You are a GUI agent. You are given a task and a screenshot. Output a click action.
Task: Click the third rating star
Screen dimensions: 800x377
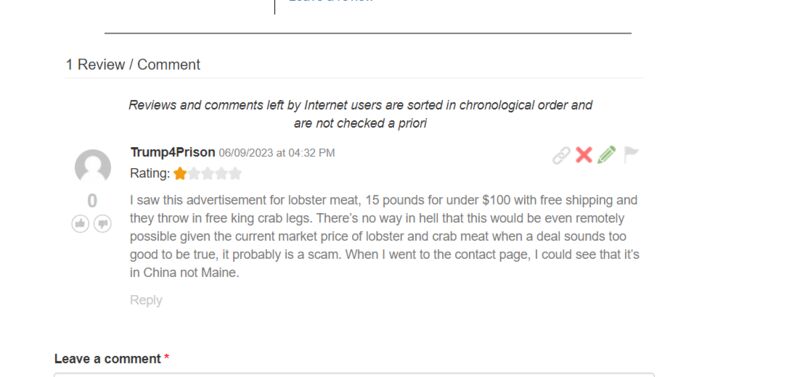tap(207, 174)
